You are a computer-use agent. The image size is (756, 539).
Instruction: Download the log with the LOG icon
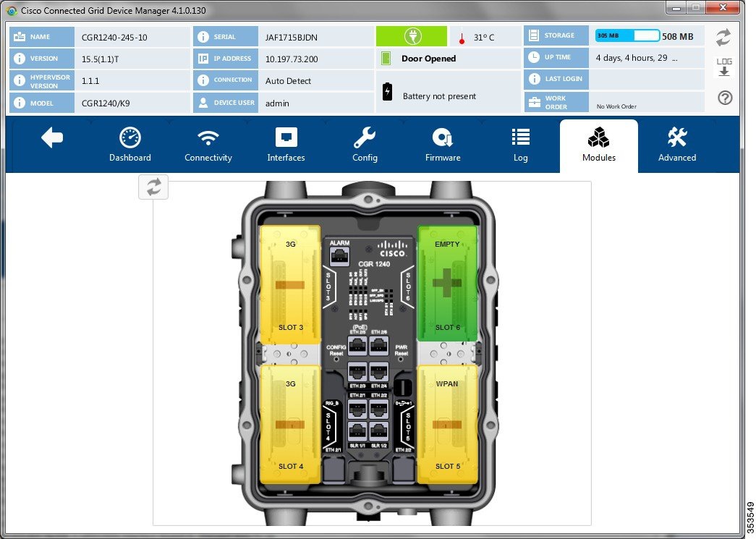724,67
